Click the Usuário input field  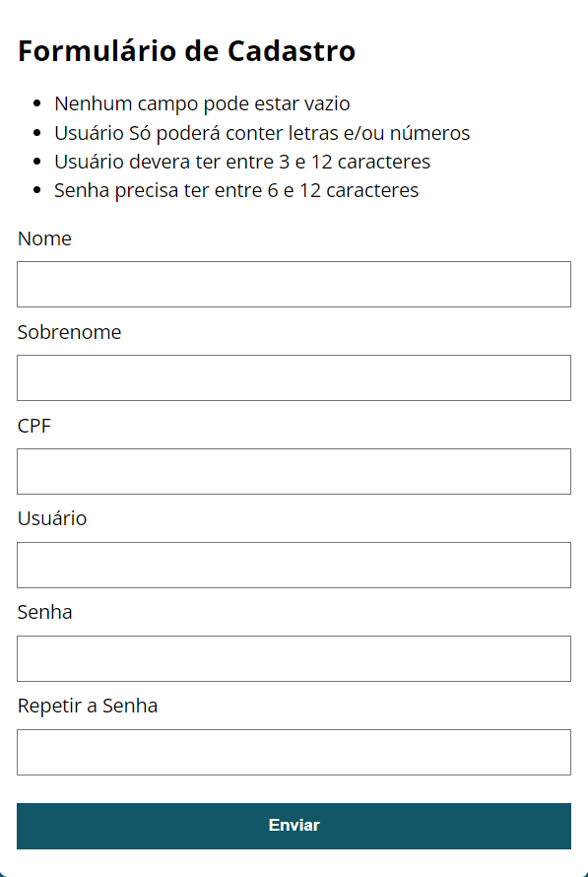(294, 565)
